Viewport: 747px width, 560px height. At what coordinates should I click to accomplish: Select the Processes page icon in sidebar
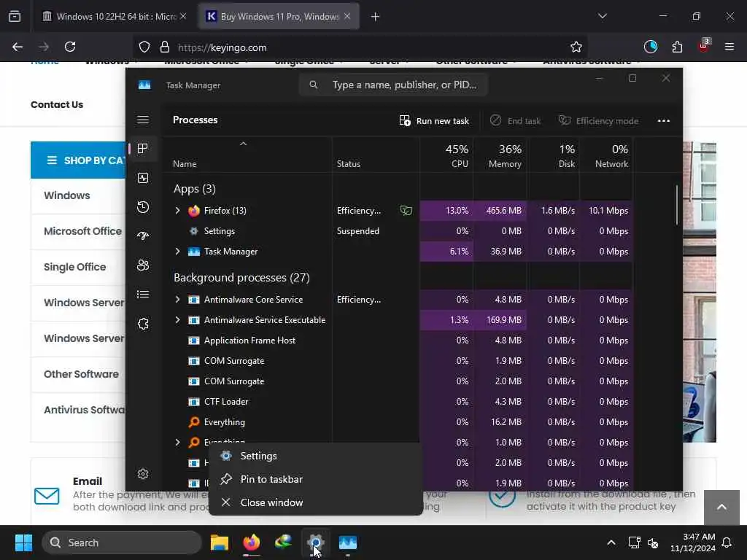(x=143, y=149)
